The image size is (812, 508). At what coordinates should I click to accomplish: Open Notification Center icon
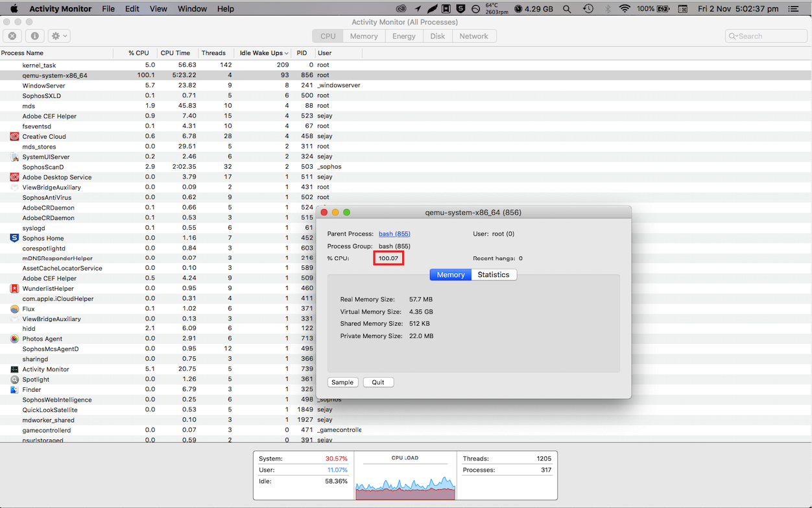(x=794, y=9)
